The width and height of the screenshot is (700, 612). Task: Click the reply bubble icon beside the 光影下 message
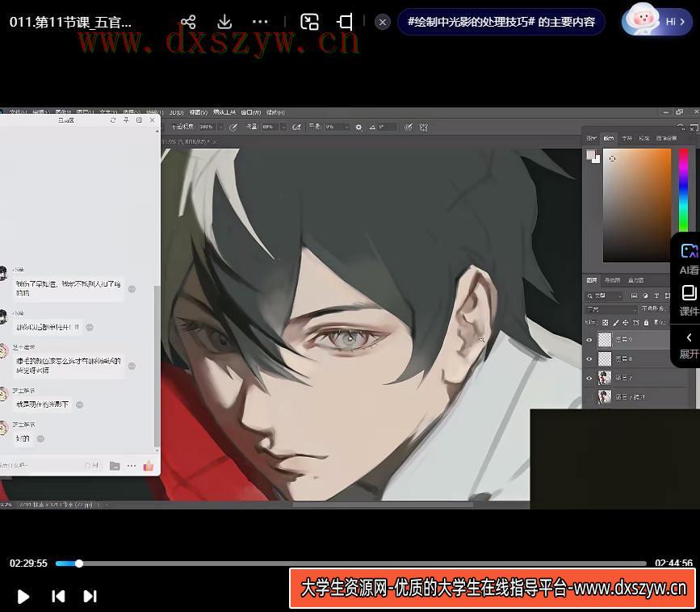tap(79, 405)
